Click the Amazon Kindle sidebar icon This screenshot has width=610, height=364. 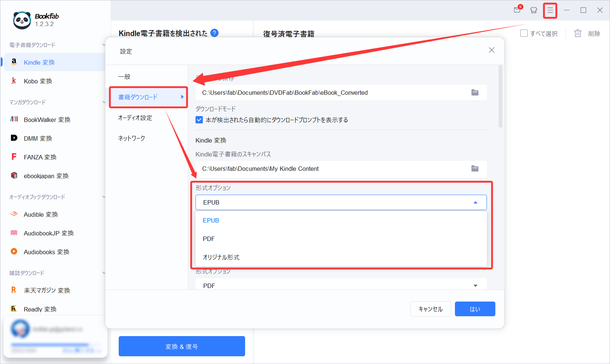tap(14, 62)
